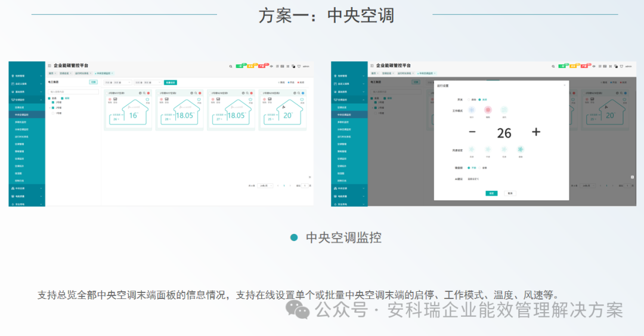Select the 高速 fan speed icon in dialog
This screenshot has width=644, height=336.
click(x=472, y=149)
